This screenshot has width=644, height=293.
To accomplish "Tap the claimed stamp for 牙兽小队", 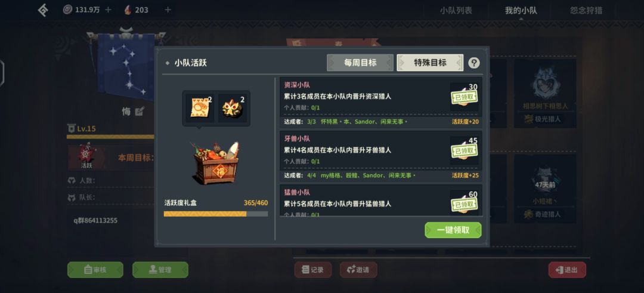I will tap(464, 151).
